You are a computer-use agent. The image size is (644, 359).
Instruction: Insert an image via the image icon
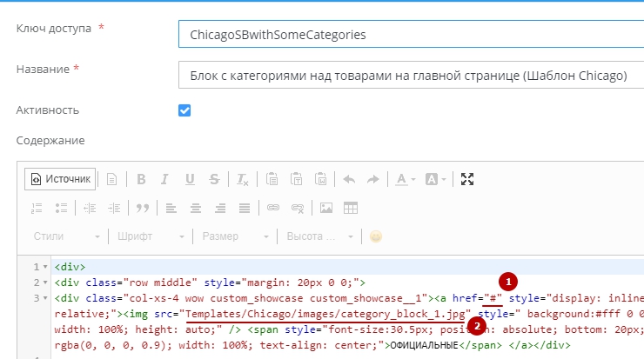tap(326, 208)
